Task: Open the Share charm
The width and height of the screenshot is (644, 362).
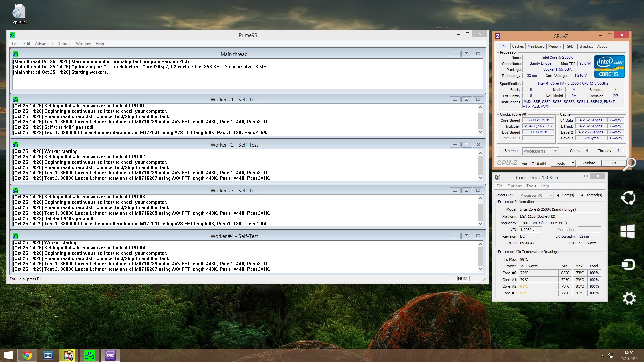Action: [x=628, y=198]
